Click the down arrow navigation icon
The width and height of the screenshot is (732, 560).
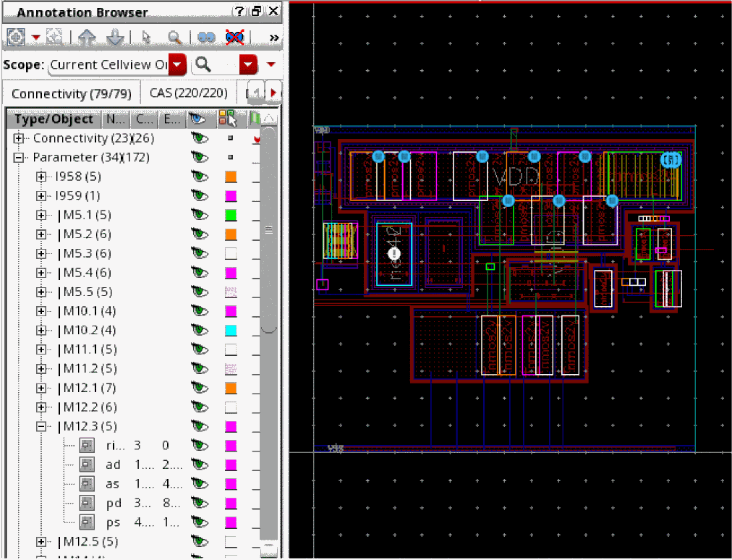(115, 37)
